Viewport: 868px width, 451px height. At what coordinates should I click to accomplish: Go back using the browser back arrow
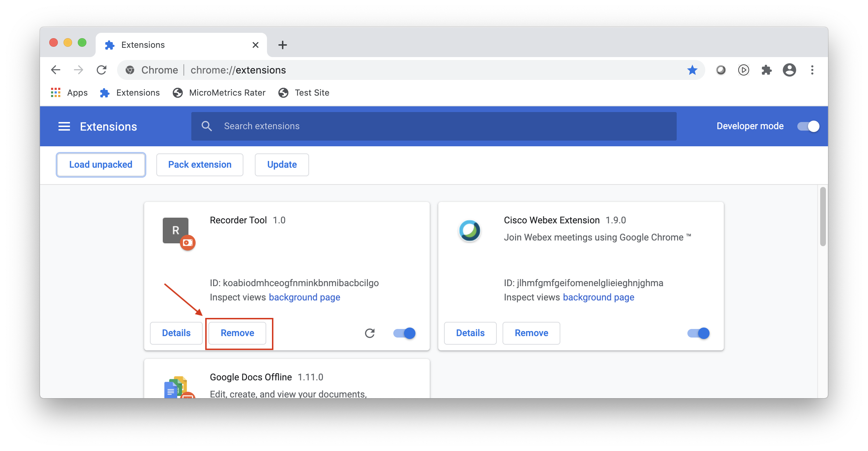[56, 70]
